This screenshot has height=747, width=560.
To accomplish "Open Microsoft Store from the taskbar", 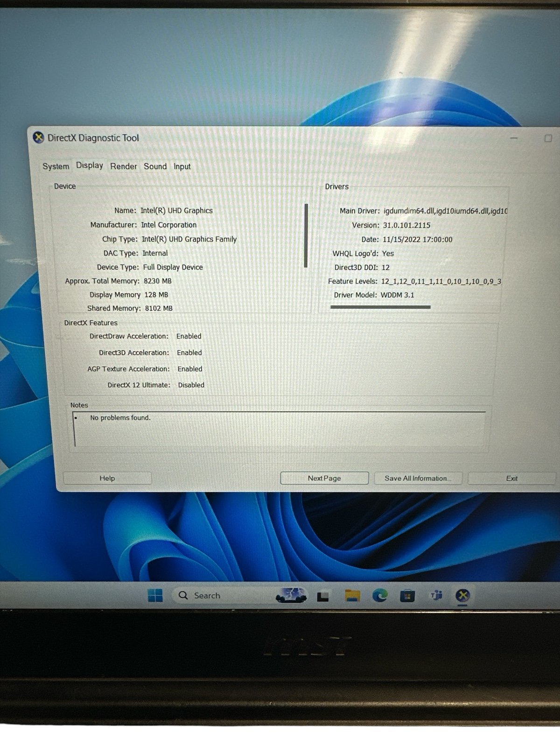I will [407, 596].
